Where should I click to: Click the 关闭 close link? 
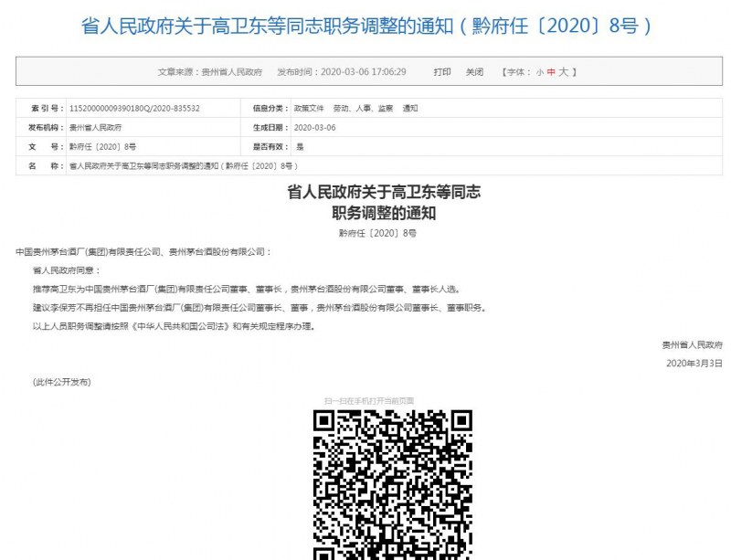coord(474,72)
